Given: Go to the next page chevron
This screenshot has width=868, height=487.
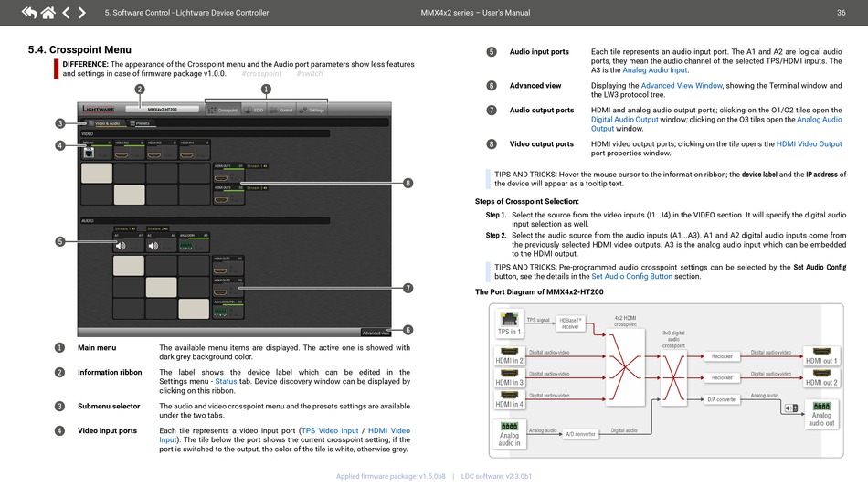Looking at the screenshot, I should pyautogui.click(x=81, y=12).
